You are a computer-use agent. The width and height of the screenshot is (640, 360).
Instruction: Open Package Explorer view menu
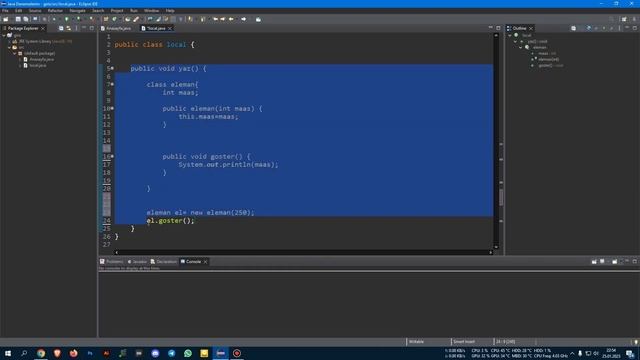click(x=76, y=28)
